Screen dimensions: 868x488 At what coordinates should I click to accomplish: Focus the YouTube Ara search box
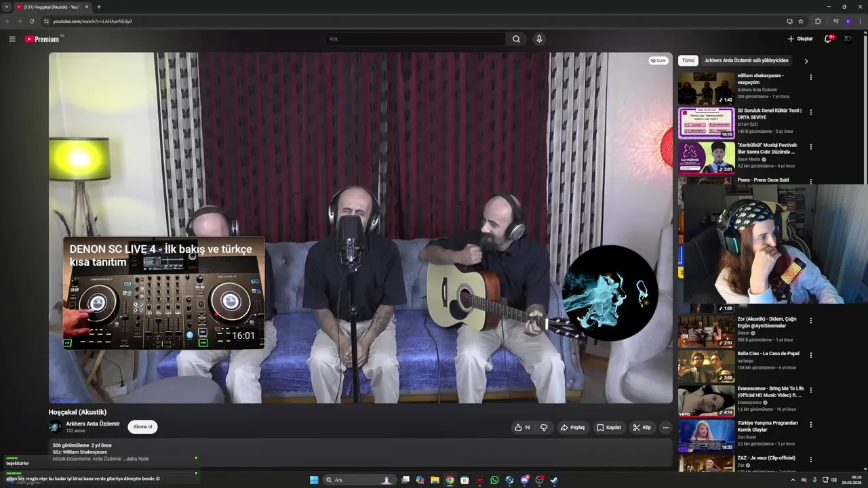tap(414, 39)
